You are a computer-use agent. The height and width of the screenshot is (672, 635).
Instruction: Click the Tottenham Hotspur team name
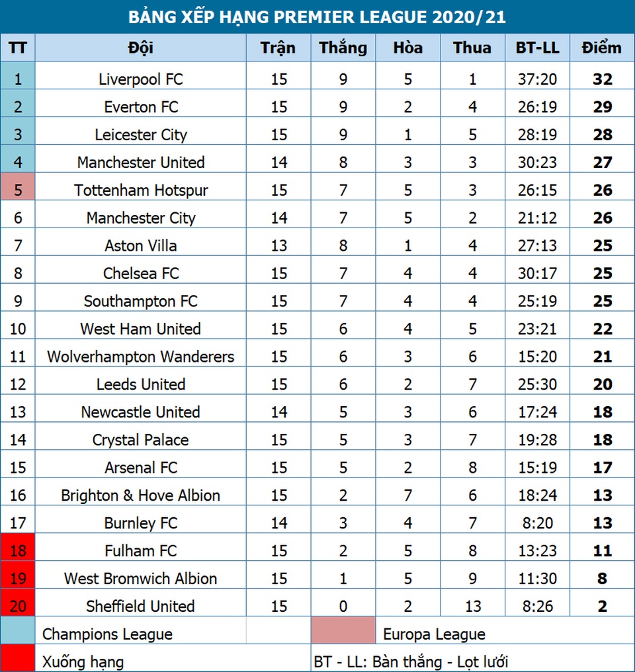140,190
